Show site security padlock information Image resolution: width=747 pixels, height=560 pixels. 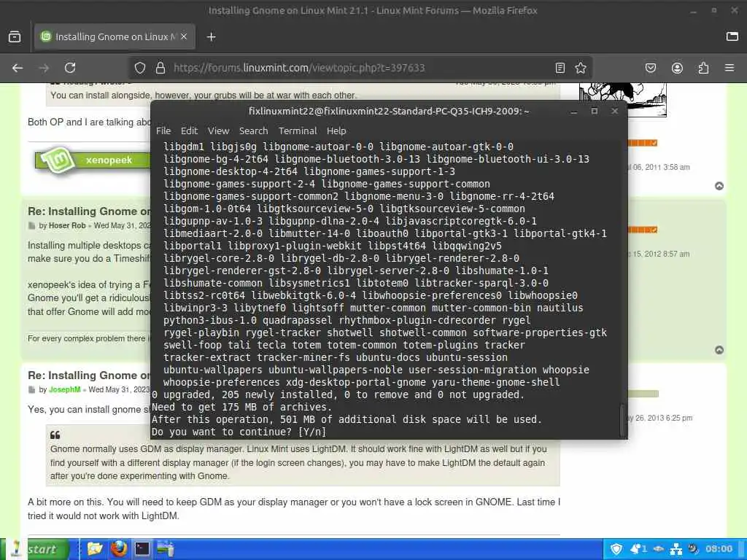coord(160,68)
